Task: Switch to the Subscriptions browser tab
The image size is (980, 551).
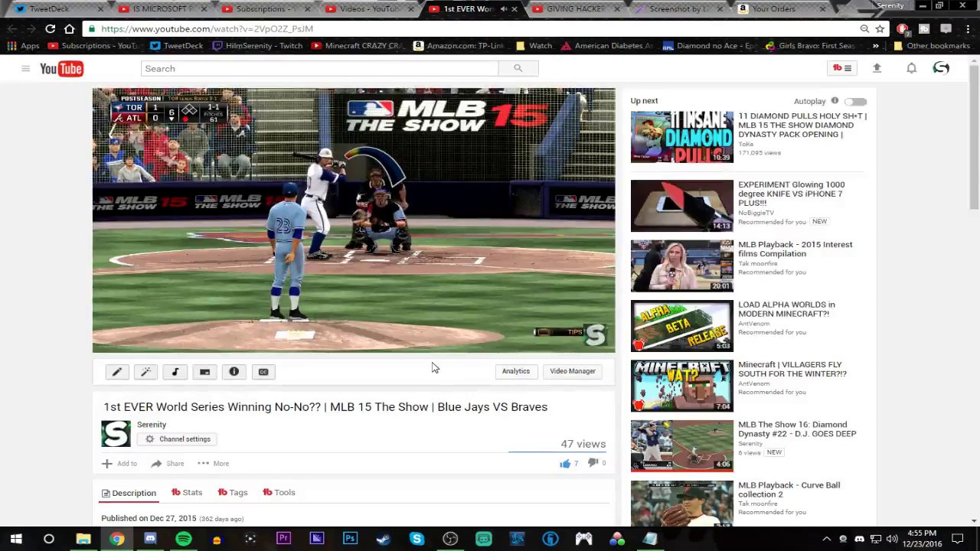Action: [x=260, y=8]
